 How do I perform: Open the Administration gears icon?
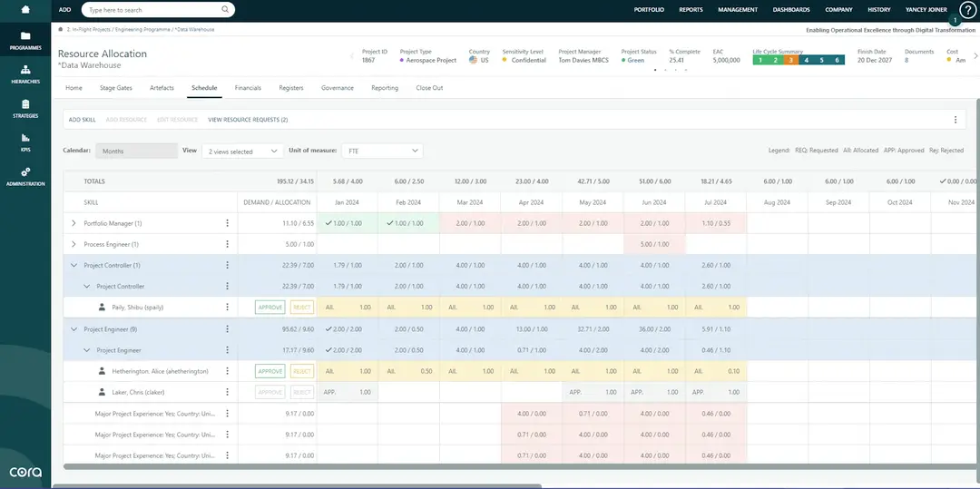[25, 171]
